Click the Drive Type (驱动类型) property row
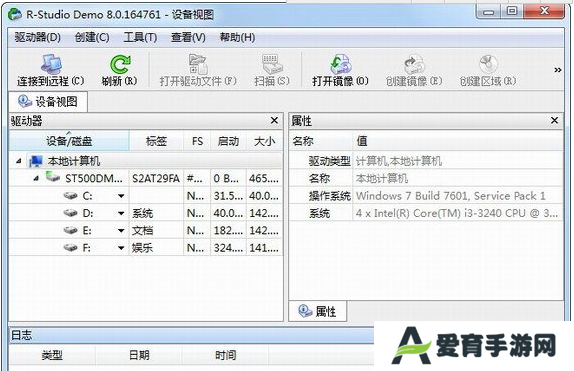 [426, 161]
